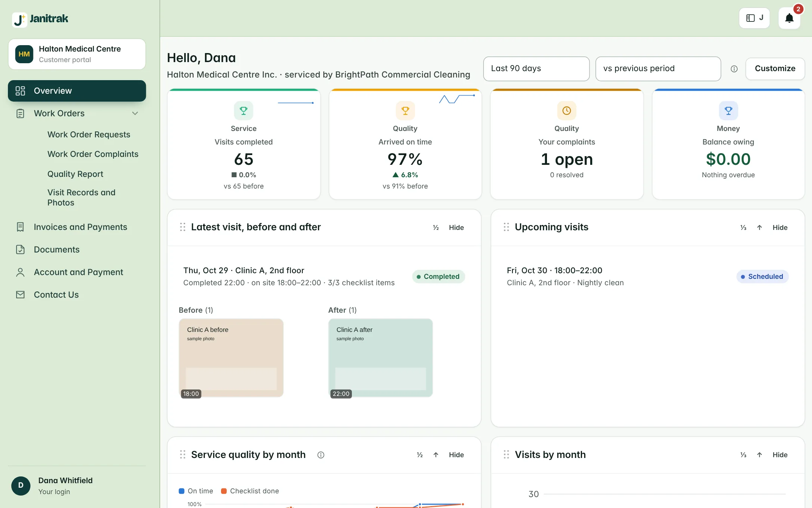Click the trophy icon on Arrived on time card

405,111
